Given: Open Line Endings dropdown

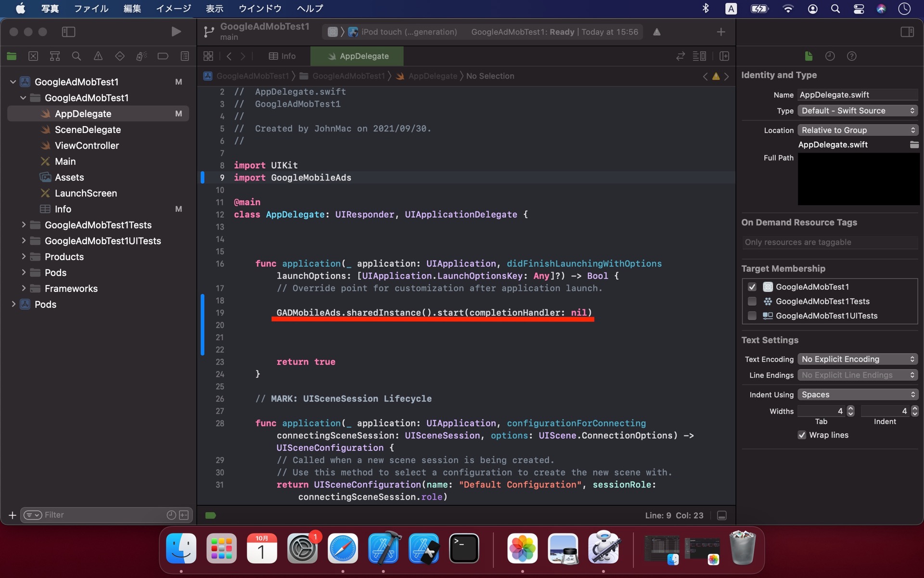Looking at the screenshot, I should [858, 375].
